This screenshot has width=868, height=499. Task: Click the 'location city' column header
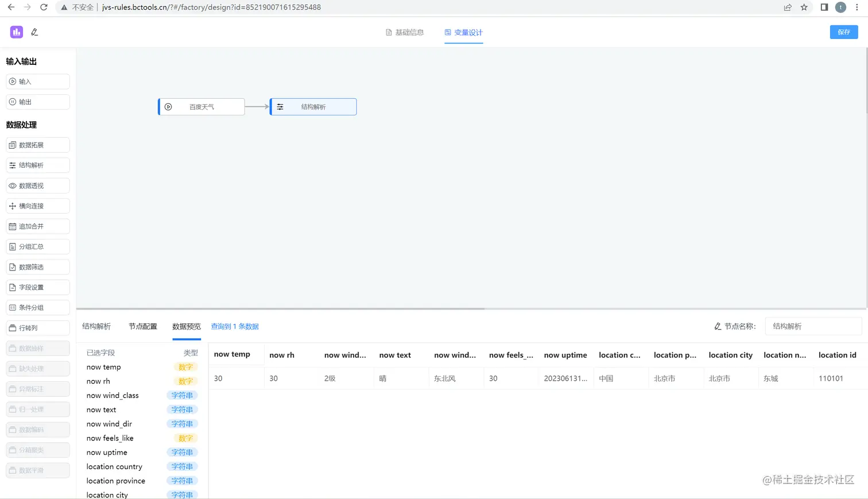point(730,355)
